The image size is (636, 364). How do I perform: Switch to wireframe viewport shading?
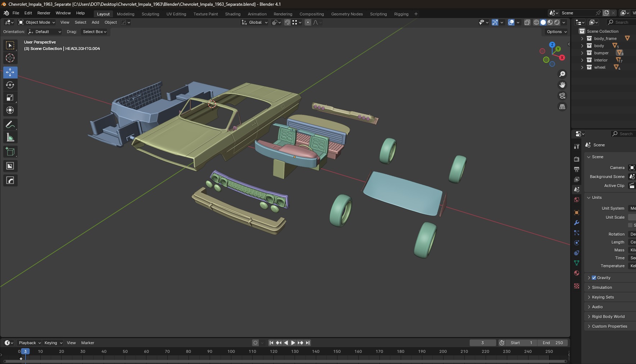coord(536,22)
